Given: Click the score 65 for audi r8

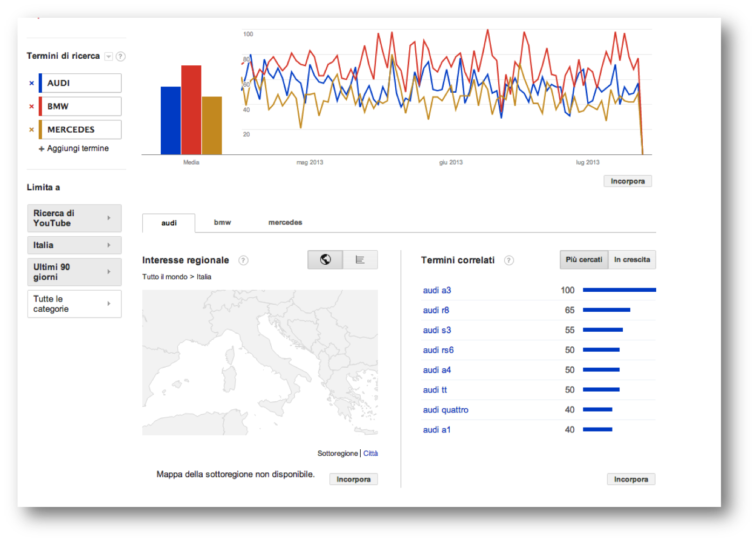Looking at the screenshot, I should coord(569,310).
